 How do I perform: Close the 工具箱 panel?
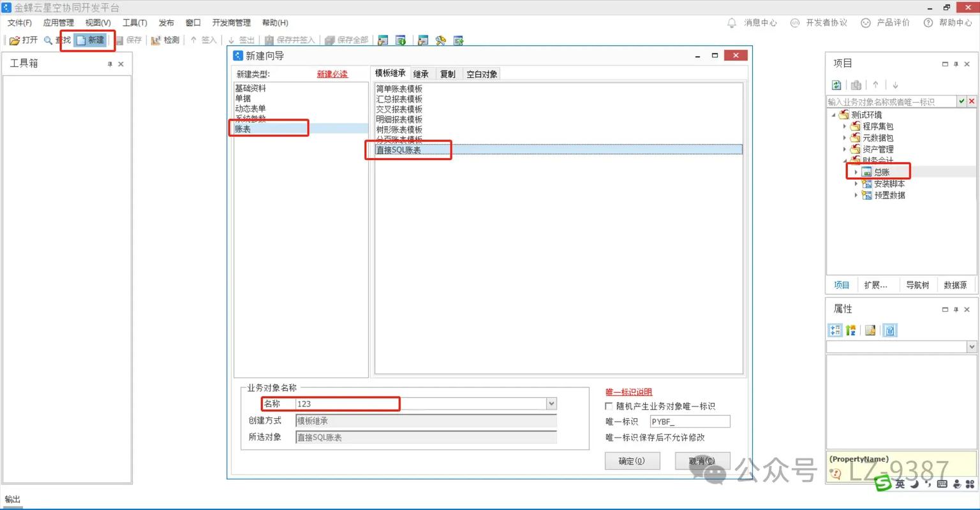click(x=121, y=64)
